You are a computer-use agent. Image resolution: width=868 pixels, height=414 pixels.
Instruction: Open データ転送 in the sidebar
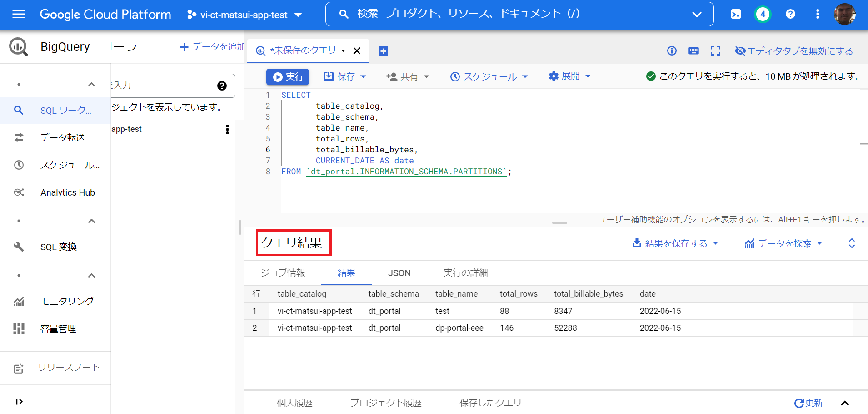(x=55, y=137)
